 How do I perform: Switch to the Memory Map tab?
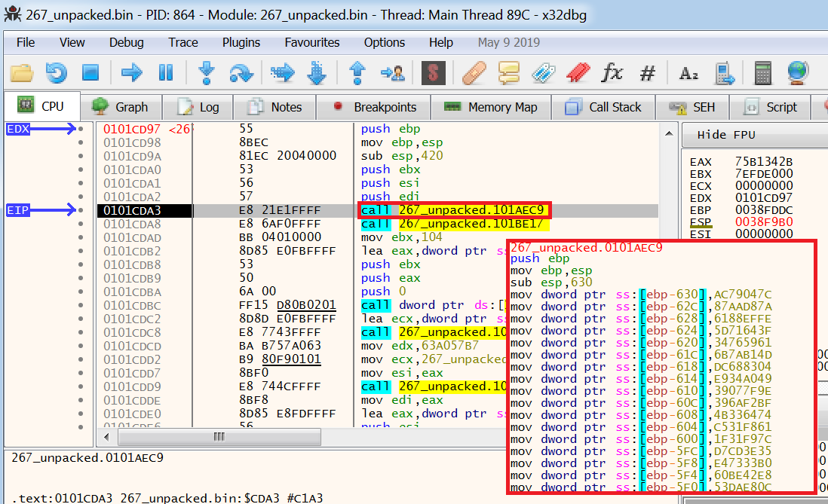(491, 107)
